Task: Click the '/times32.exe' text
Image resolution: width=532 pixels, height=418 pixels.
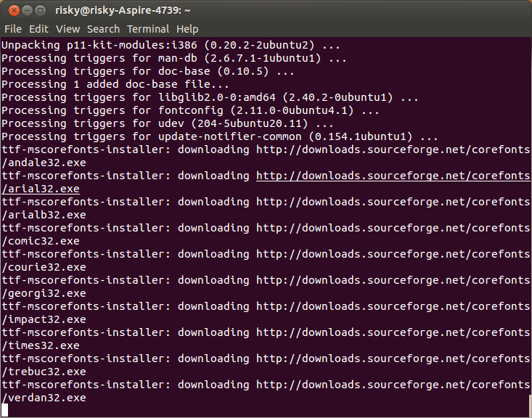Action: pyautogui.click(x=41, y=345)
